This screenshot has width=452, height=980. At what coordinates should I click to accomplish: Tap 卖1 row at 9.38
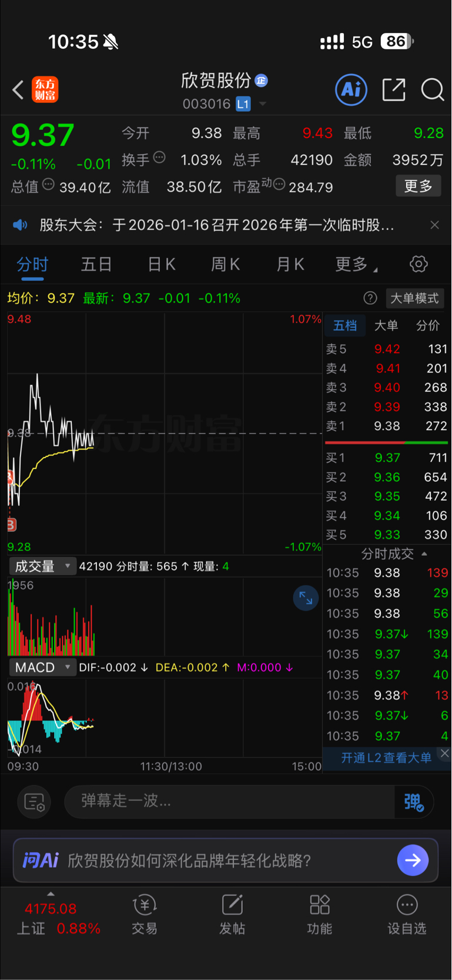pos(387,426)
